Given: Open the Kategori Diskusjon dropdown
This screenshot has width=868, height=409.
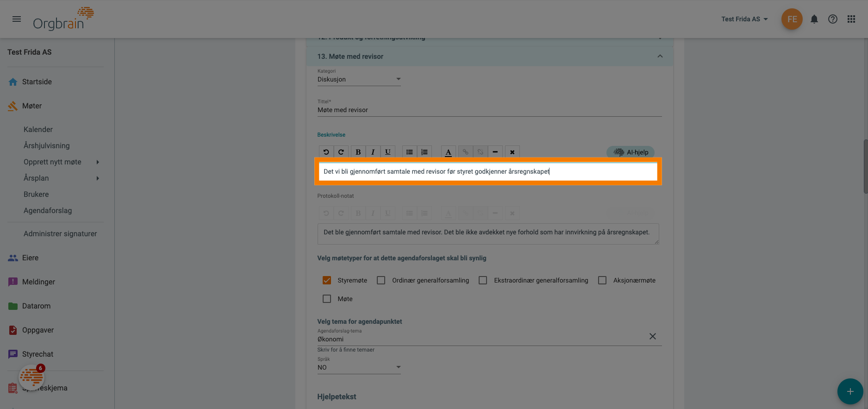Looking at the screenshot, I should click(359, 79).
